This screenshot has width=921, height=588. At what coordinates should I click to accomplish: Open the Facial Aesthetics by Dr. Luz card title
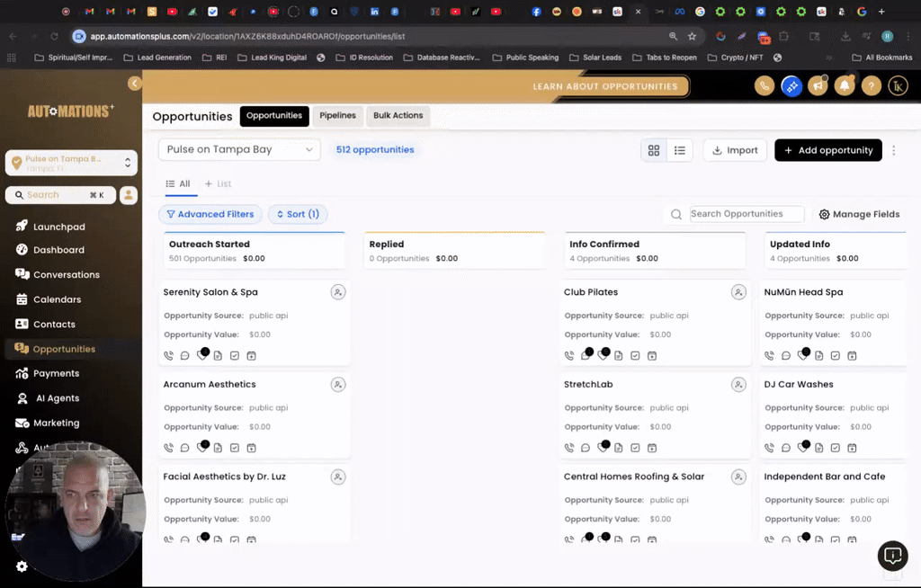[224, 477]
